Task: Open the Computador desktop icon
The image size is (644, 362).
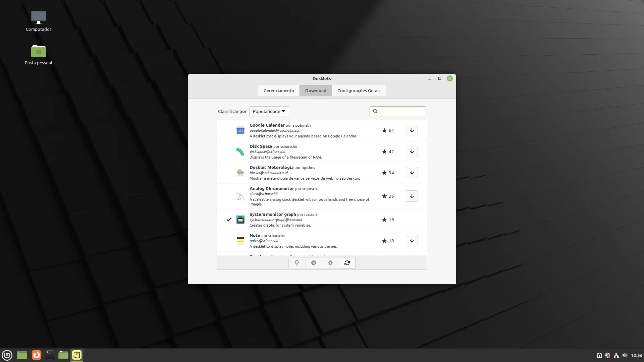Action: click(x=39, y=21)
